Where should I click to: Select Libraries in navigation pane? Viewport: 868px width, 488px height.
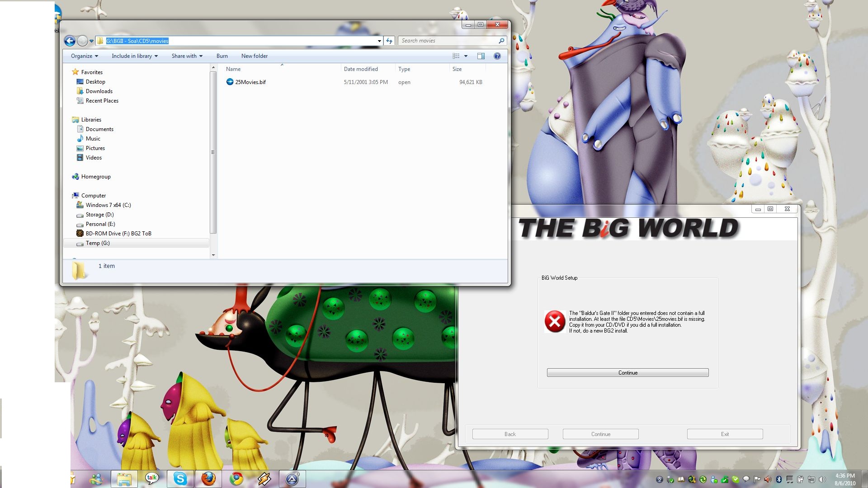tap(91, 120)
